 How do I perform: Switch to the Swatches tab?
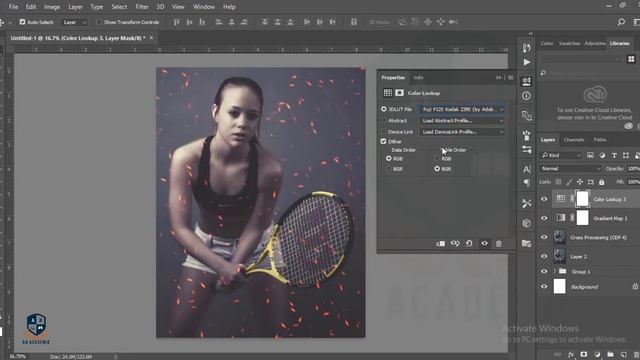(x=569, y=43)
